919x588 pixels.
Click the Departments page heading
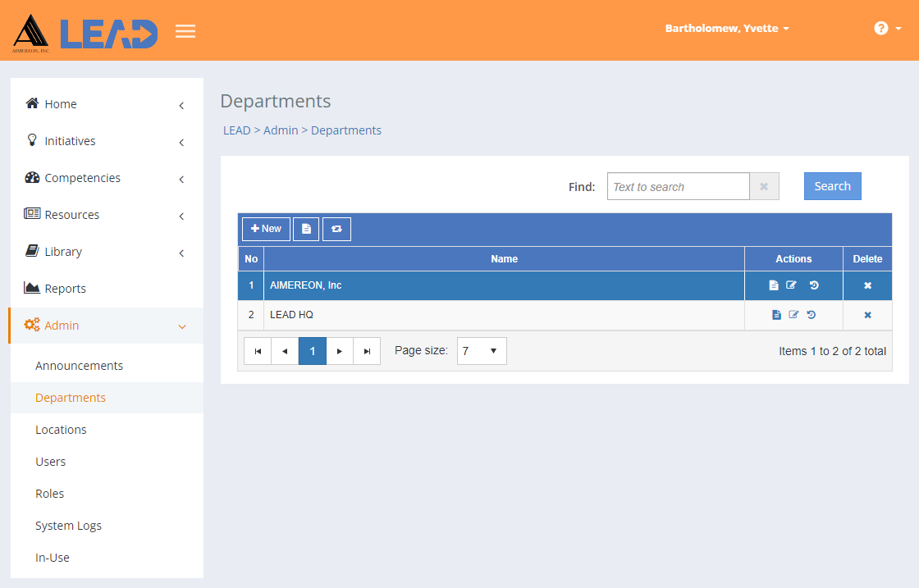pyautogui.click(x=276, y=102)
